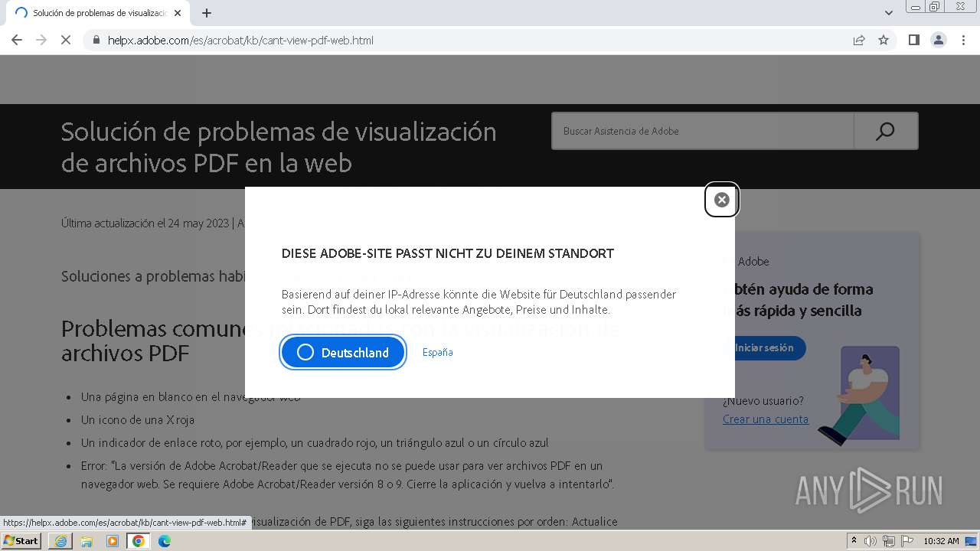Open the volume control tray icon
Image resolution: width=980 pixels, height=551 pixels.
871,541
